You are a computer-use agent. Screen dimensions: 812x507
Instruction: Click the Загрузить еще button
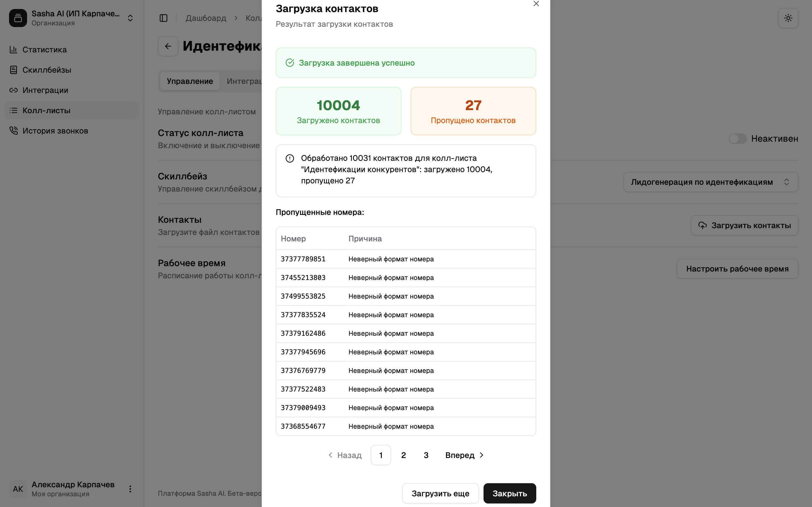tap(440, 493)
